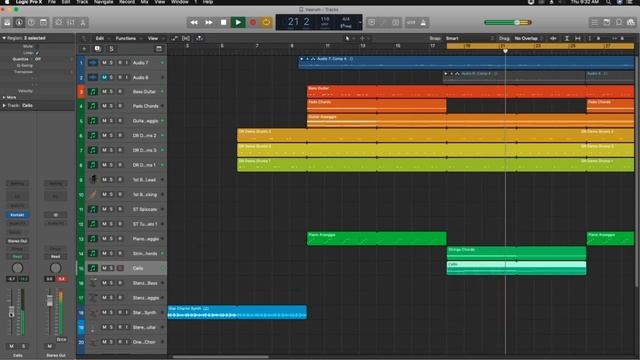Viewport: 640px width, 360px height.
Task: Click the Cello channel volume fader
Action: pyautogui.click(x=11, y=313)
